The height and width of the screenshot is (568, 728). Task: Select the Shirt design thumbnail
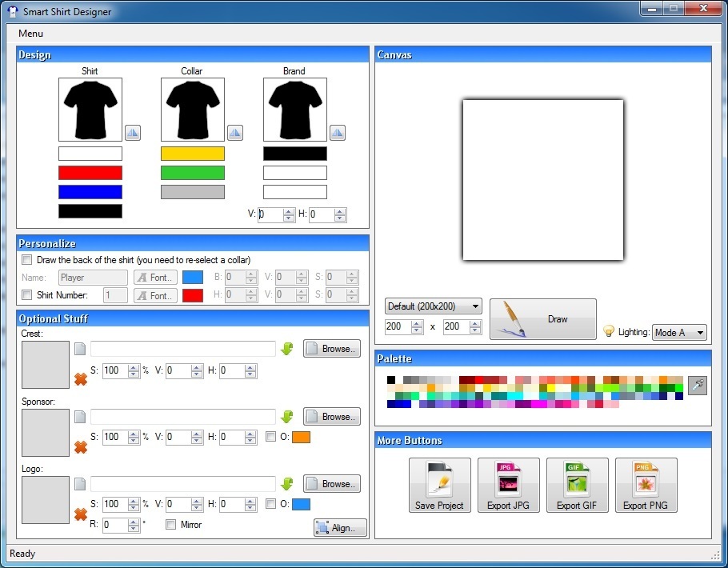tap(90, 110)
